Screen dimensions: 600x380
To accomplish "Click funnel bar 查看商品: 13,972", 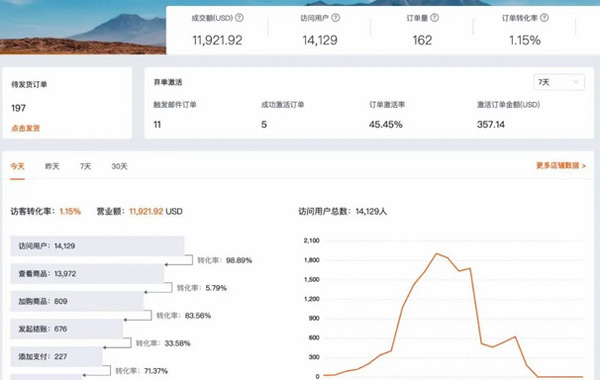I will 87,274.
